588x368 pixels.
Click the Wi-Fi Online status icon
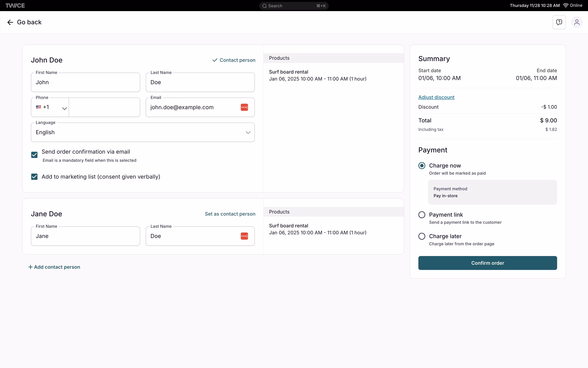click(x=566, y=6)
